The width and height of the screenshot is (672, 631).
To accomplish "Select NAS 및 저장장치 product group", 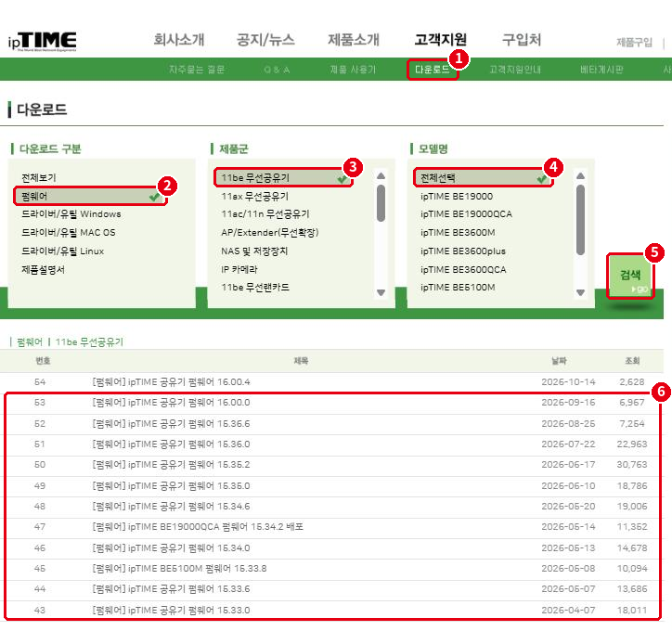I will point(254,251).
